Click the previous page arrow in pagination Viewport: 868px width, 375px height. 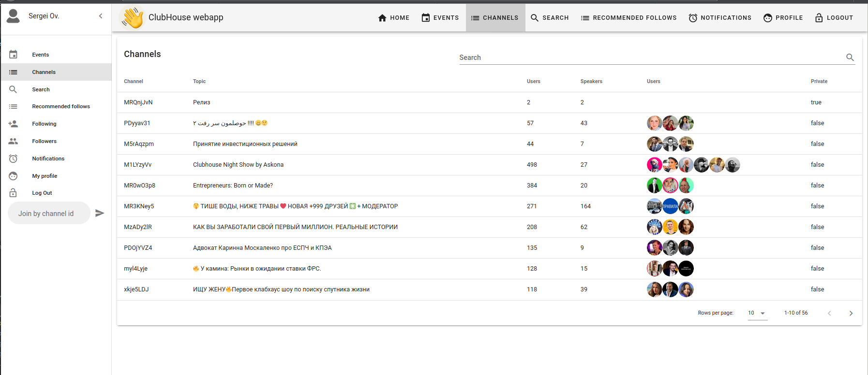pyautogui.click(x=829, y=313)
